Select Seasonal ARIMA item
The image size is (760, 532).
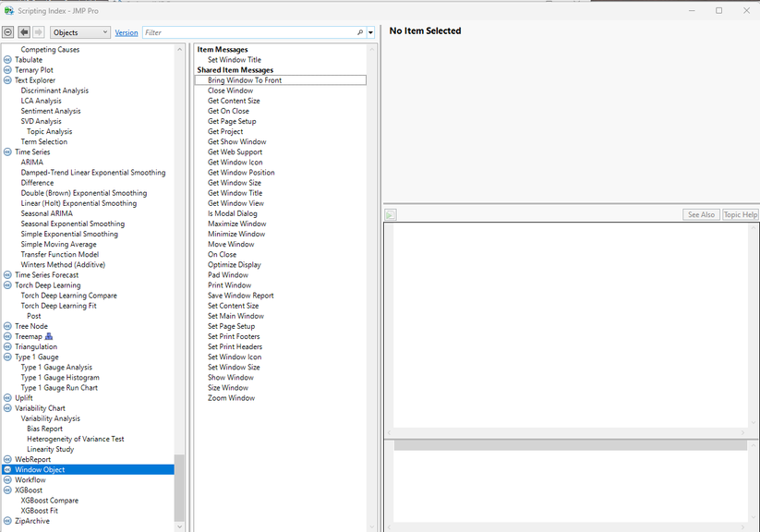(x=46, y=213)
